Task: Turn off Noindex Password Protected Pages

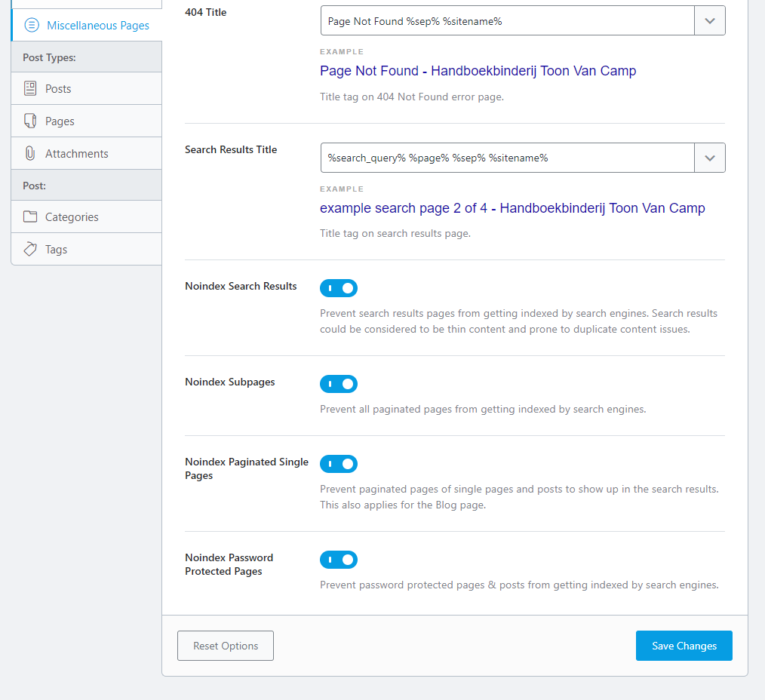Action: pos(339,560)
